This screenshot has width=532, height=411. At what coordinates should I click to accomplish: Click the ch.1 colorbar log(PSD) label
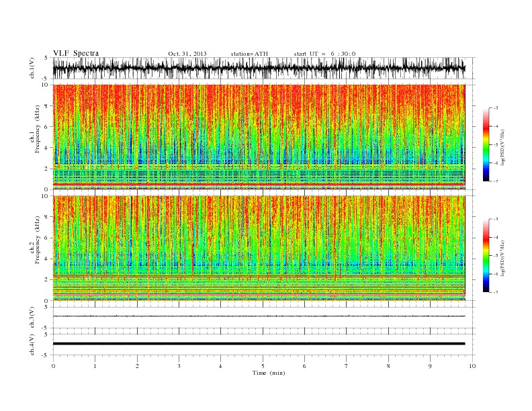coord(502,147)
